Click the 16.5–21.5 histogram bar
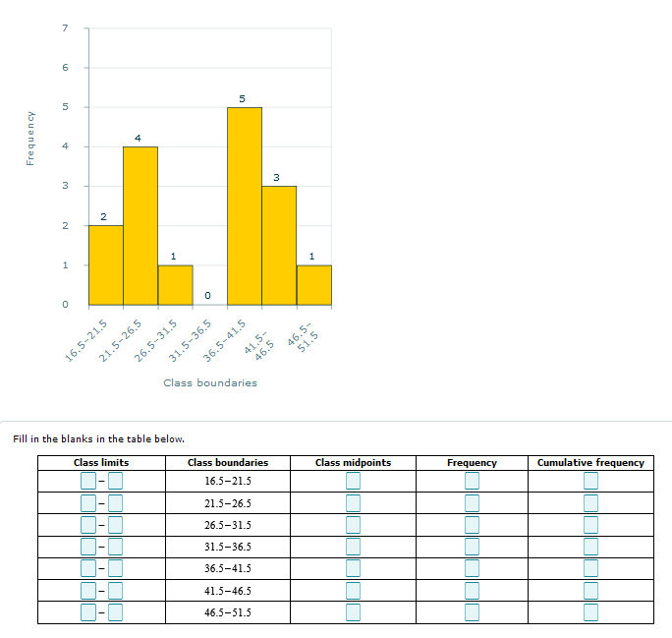 (105, 265)
